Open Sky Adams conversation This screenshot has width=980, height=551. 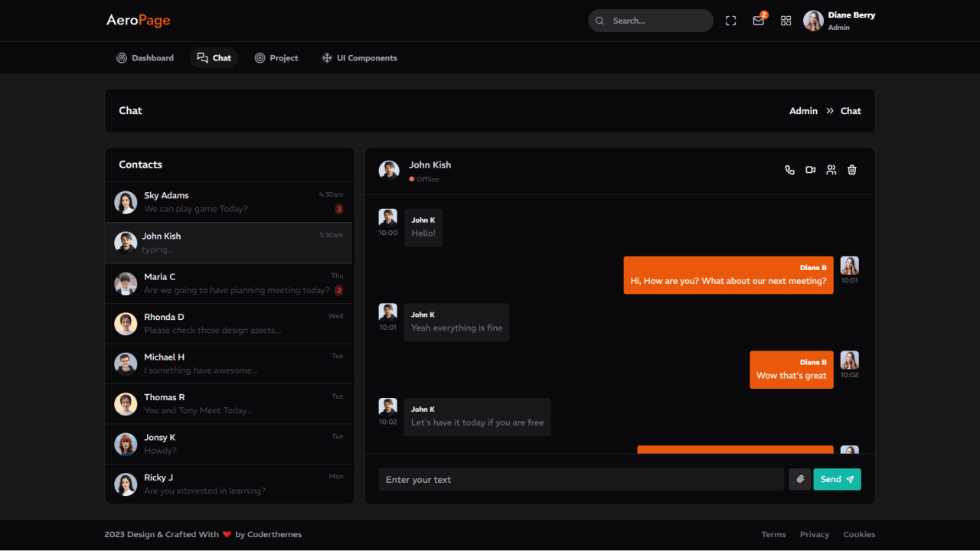coord(229,202)
